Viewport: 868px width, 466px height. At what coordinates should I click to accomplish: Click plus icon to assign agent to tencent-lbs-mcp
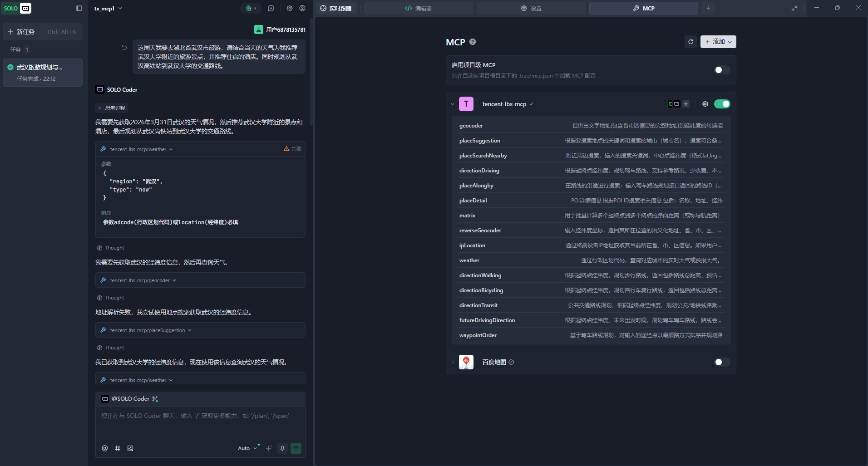click(x=686, y=104)
